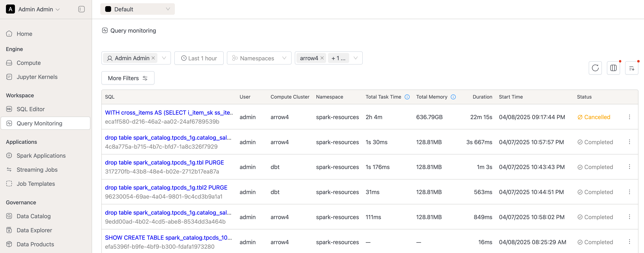Open the drop table tbl PURGE query

tap(164, 163)
